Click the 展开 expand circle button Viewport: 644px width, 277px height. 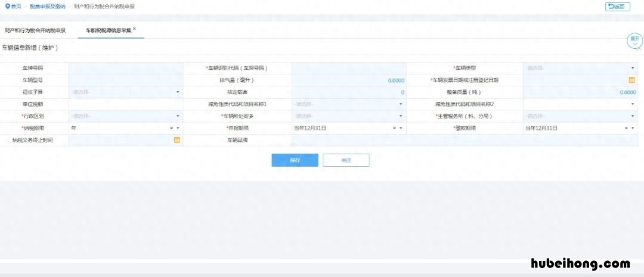coord(634,41)
